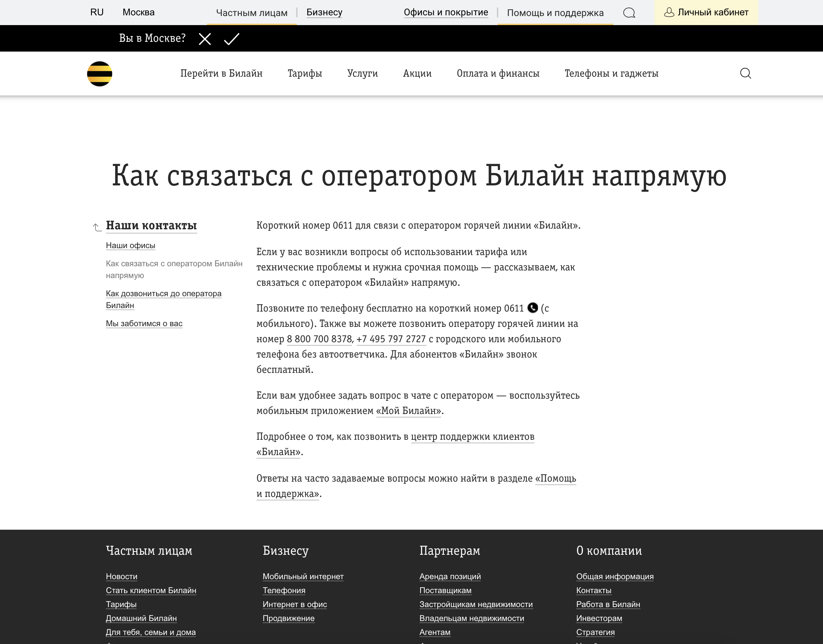Click the search icon next to Телефоны и гаджеты

[x=745, y=74]
